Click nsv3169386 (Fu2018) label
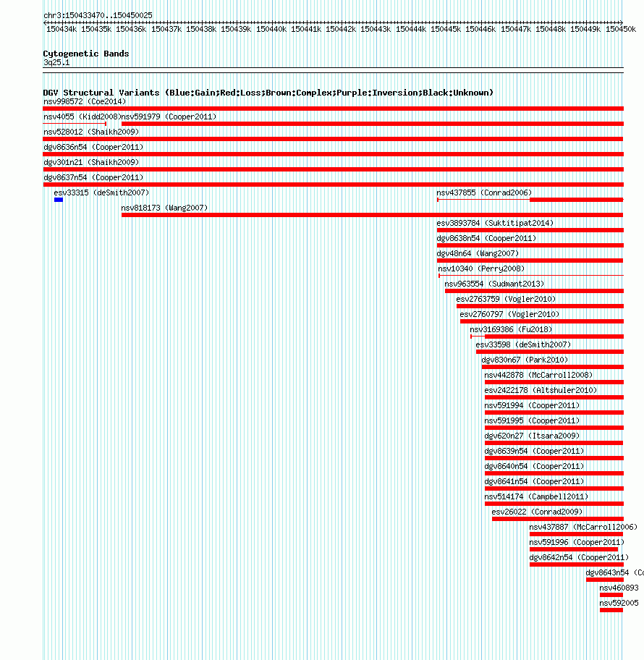Image resolution: width=644 pixels, height=660 pixels. [511, 329]
